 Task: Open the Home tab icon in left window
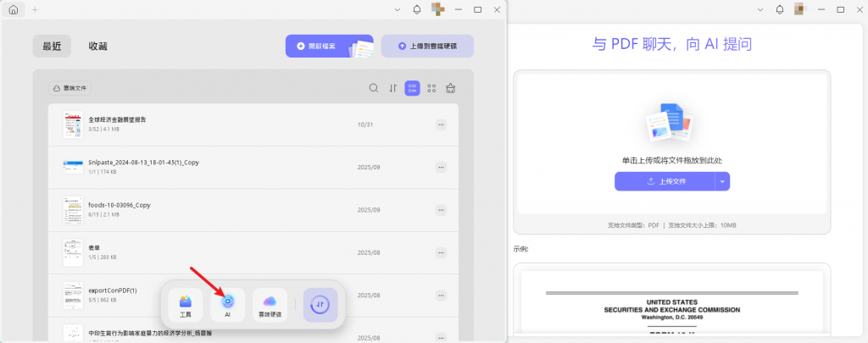click(14, 9)
